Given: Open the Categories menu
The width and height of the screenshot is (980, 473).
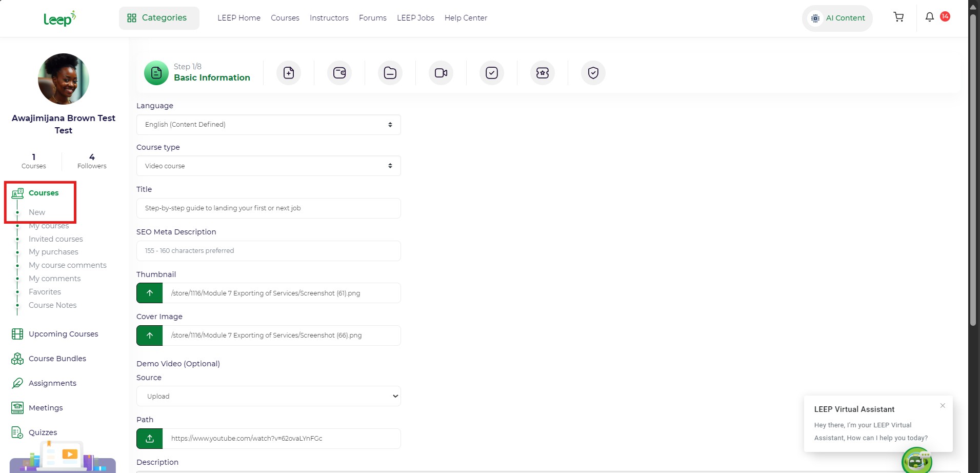Looking at the screenshot, I should [x=159, y=18].
